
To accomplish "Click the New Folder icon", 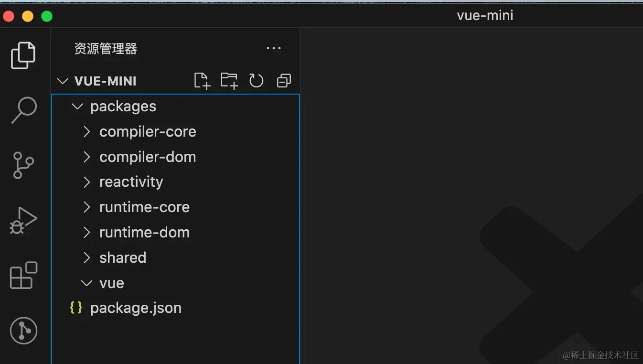I will coord(229,81).
